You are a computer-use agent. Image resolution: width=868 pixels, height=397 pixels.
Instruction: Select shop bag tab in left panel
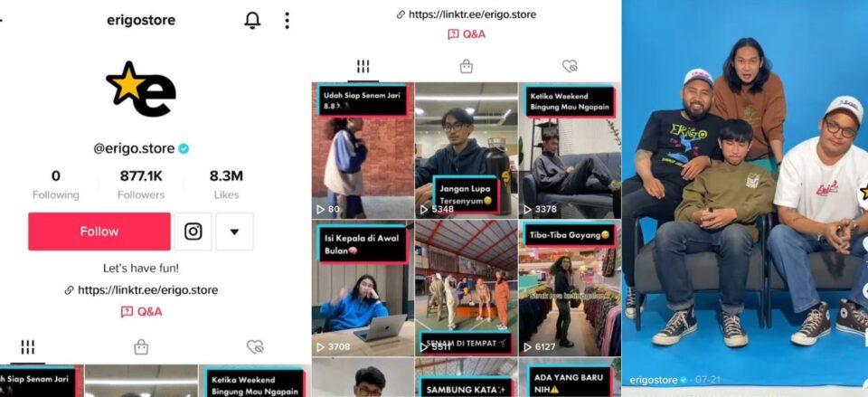141,347
